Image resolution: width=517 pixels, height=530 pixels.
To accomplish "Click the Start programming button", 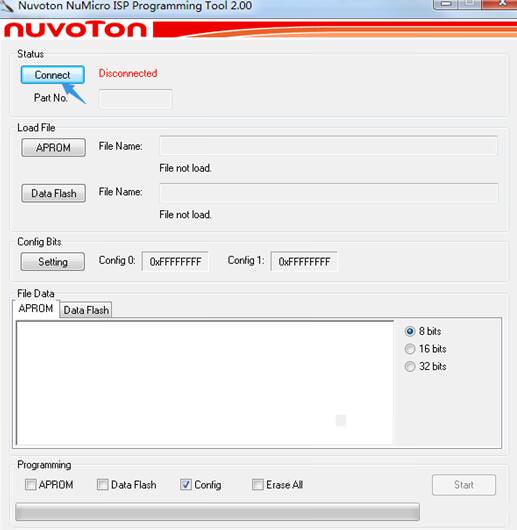I will point(464,485).
